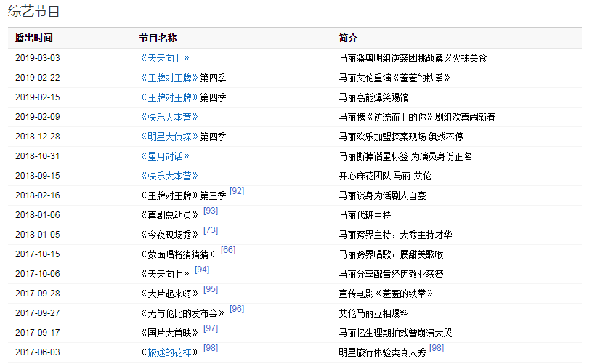Select date cell 2019-02-09
This screenshot has width=592, height=364.
pos(37,117)
